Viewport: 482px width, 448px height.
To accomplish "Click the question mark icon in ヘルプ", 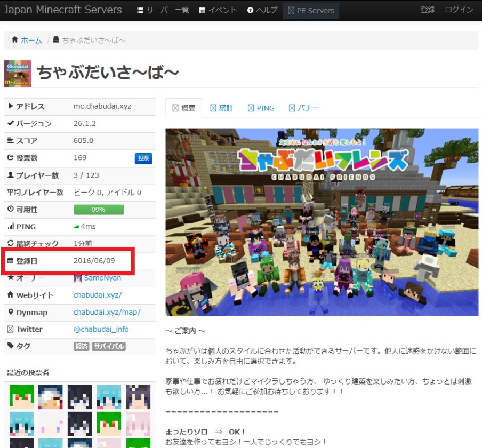I will coord(250,10).
